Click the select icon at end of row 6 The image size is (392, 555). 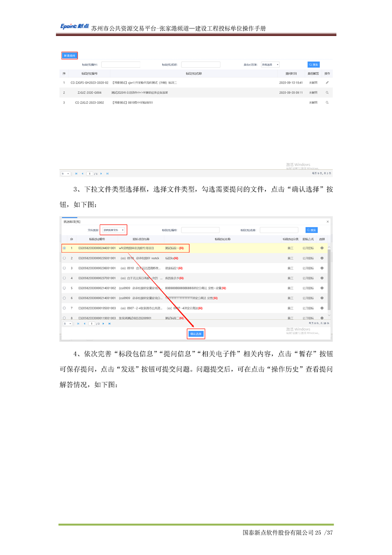pos(322,298)
